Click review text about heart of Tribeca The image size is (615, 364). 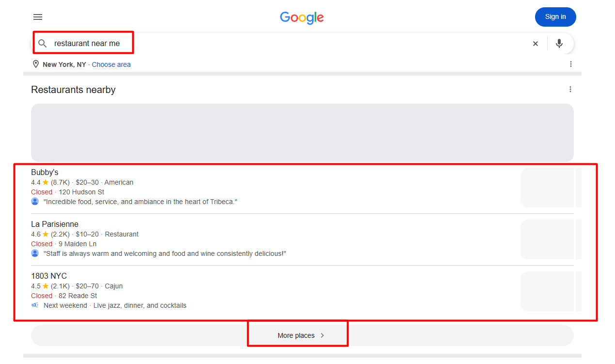[141, 202]
